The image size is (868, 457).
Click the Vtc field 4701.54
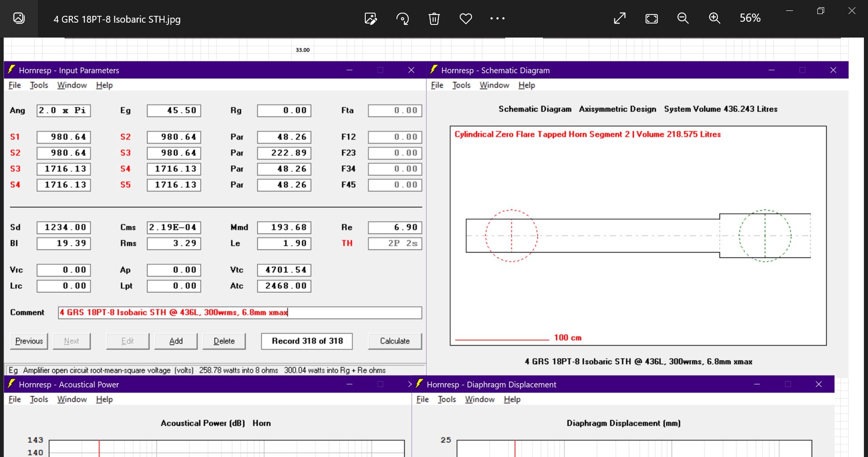pos(284,270)
